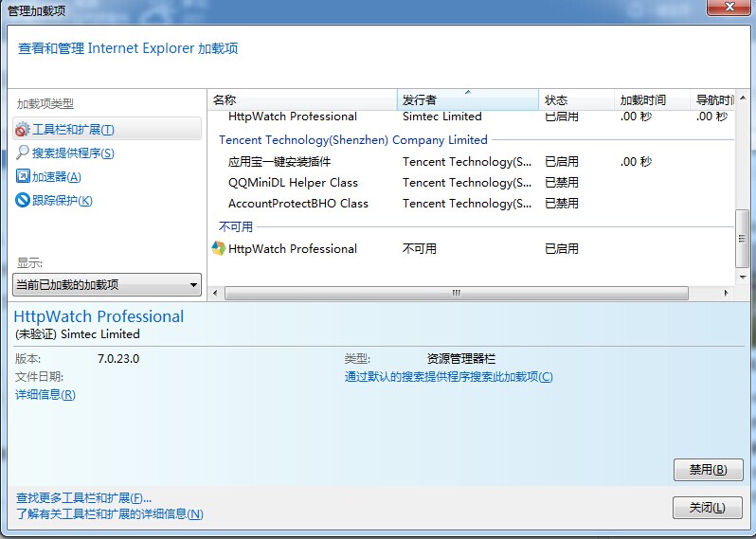
Task: Click 查找更多工具栏和扩展 link
Action: (x=83, y=498)
